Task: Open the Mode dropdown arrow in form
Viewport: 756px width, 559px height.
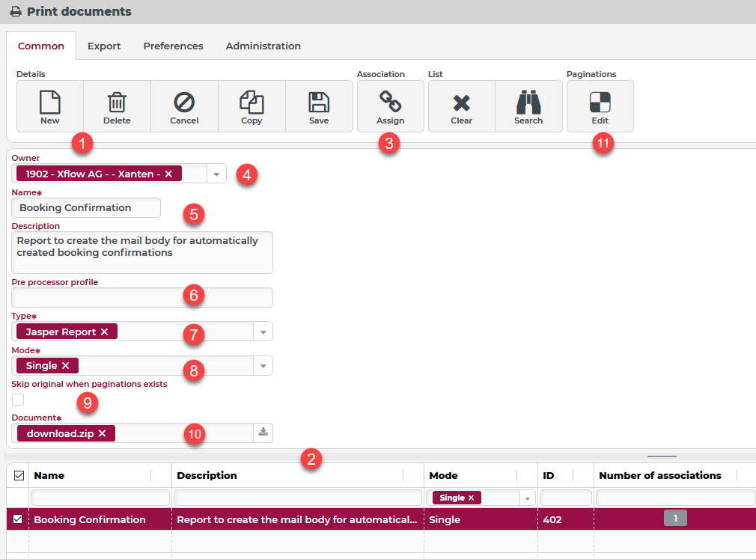Action: click(263, 366)
